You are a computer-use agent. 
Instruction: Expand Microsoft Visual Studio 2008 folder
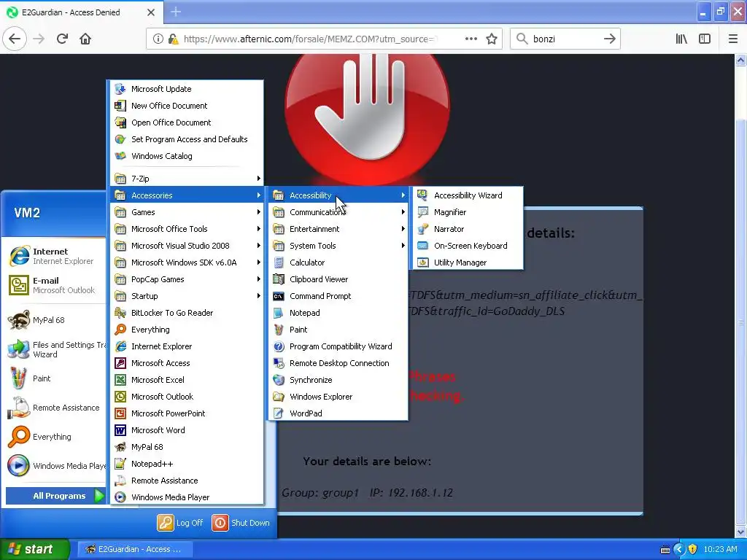tap(187, 246)
